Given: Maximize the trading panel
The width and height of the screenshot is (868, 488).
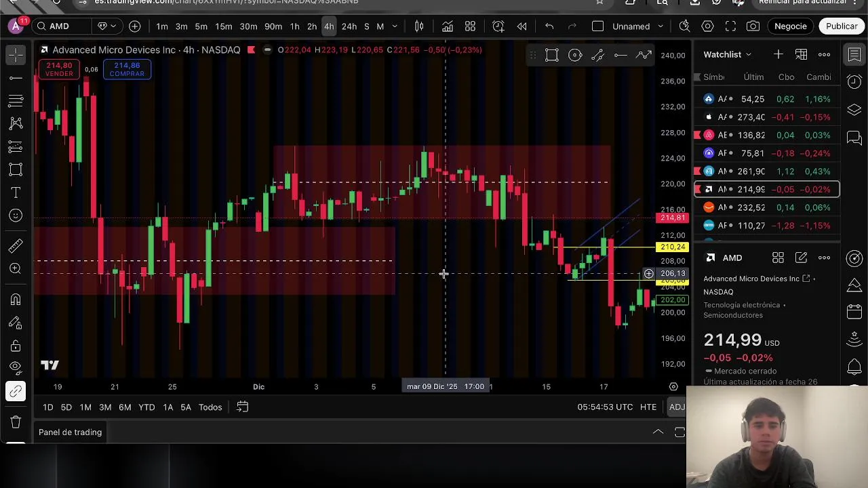Looking at the screenshot, I should 679,432.
